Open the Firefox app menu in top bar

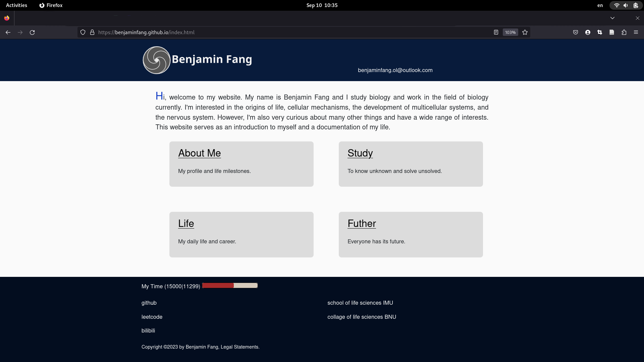click(51, 5)
